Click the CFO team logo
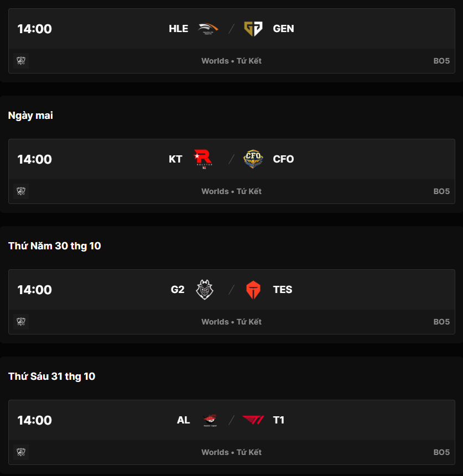Viewport: 463px width, 476px height. click(253, 159)
